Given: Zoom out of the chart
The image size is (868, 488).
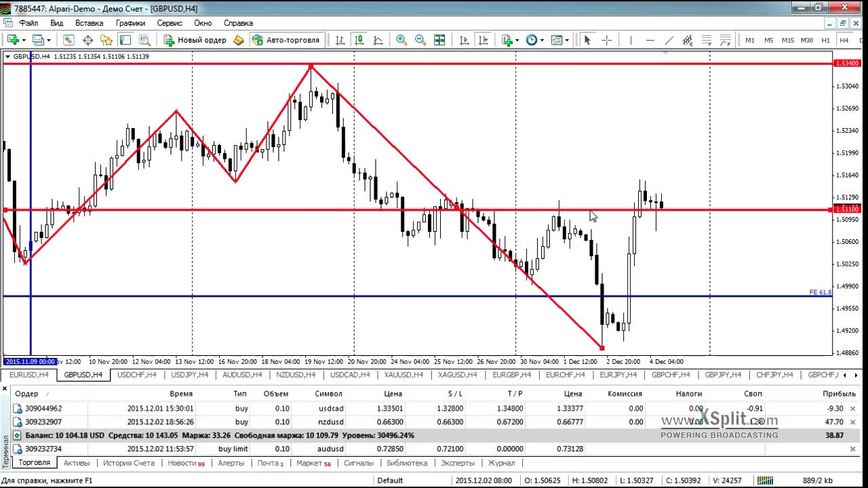Looking at the screenshot, I should click(x=420, y=40).
